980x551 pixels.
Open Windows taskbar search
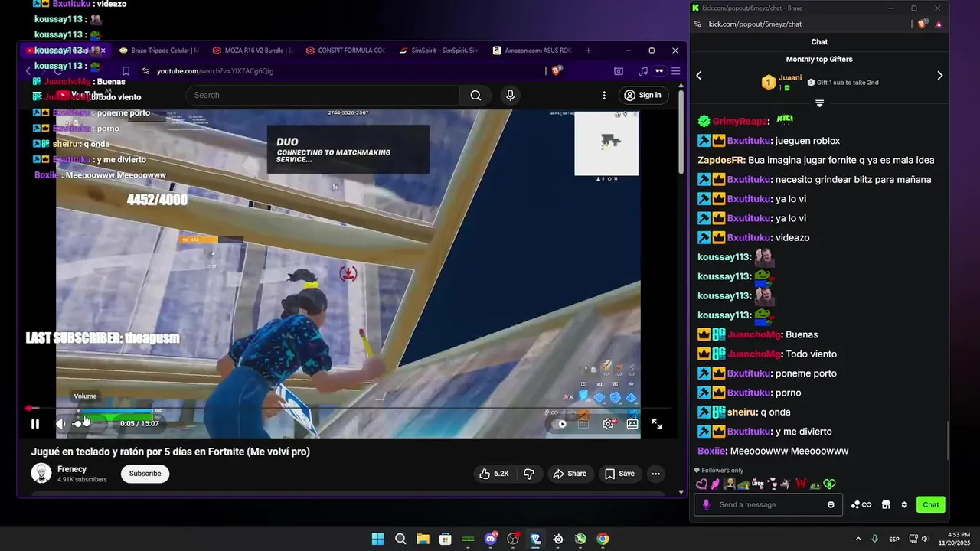tap(400, 539)
